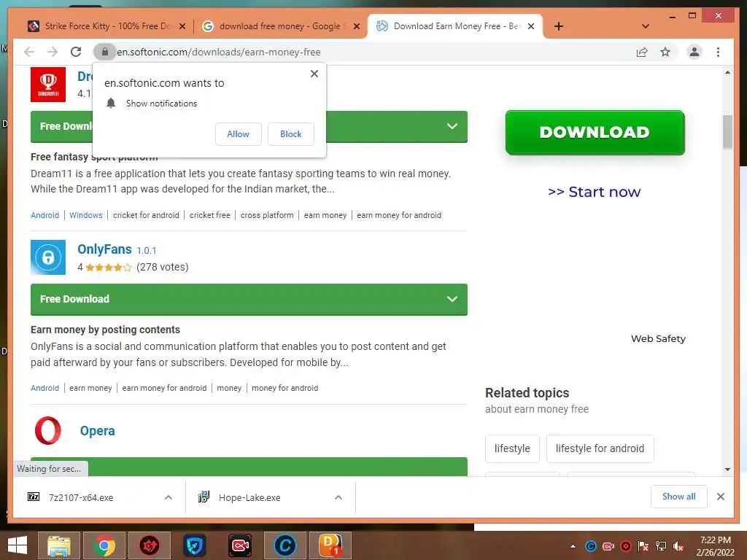Viewport: 747px width, 560px height.
Task: Reload the Softonic page
Action: (x=76, y=52)
